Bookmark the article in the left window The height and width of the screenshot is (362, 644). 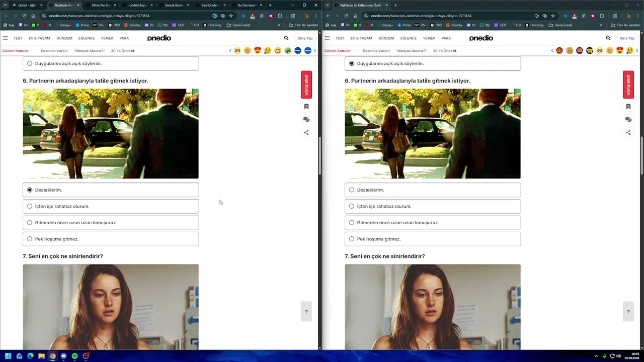pos(306,107)
